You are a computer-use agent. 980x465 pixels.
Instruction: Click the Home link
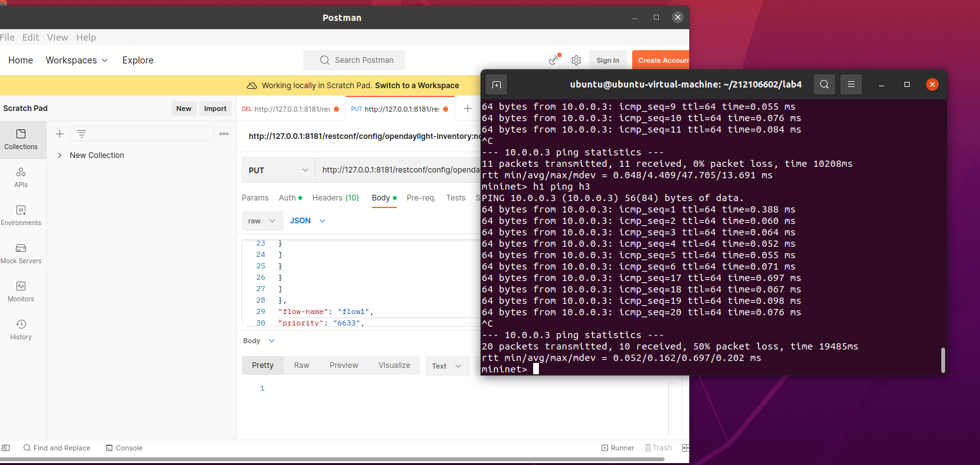pos(20,60)
